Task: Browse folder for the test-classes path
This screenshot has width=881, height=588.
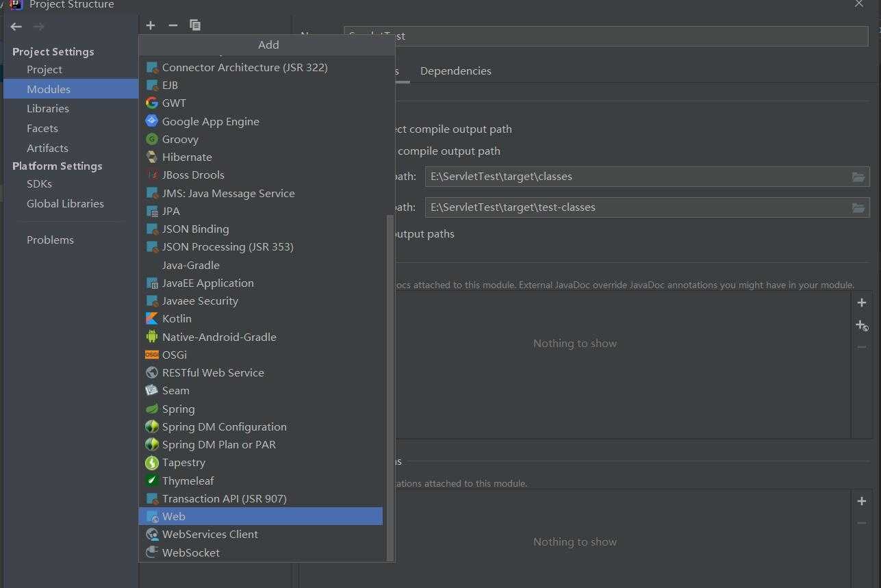Action: [x=858, y=207]
